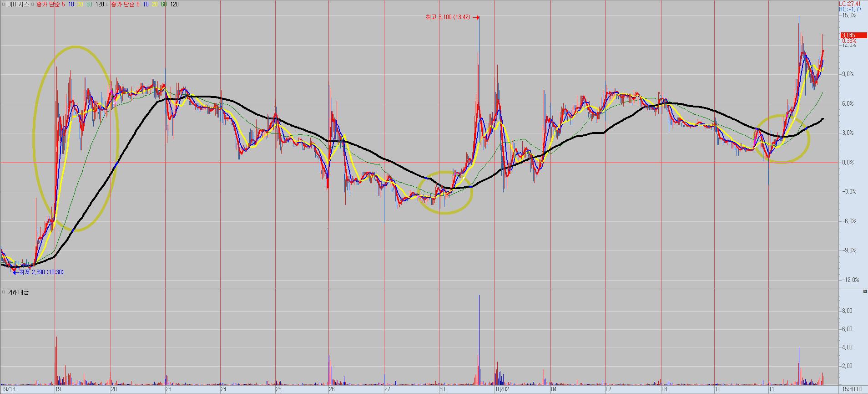
Task: Toggle the square box before second 종가 단순
Action: pyautogui.click(x=107, y=4)
